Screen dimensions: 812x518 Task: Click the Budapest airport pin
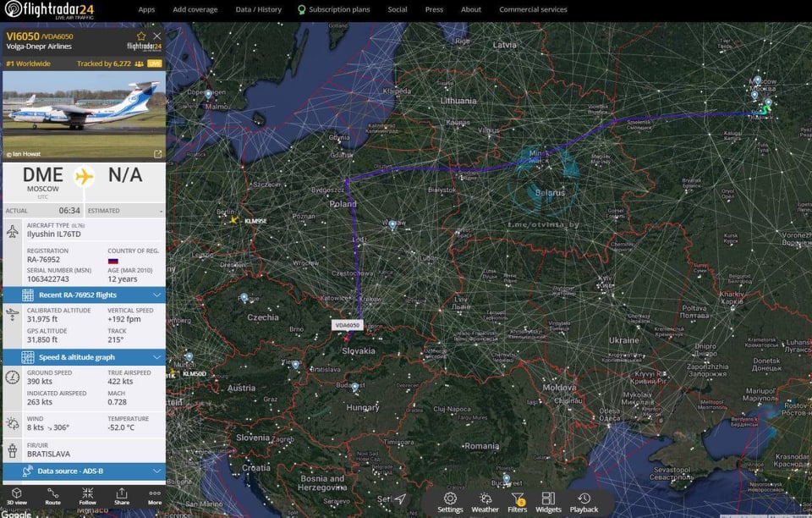tap(354, 387)
